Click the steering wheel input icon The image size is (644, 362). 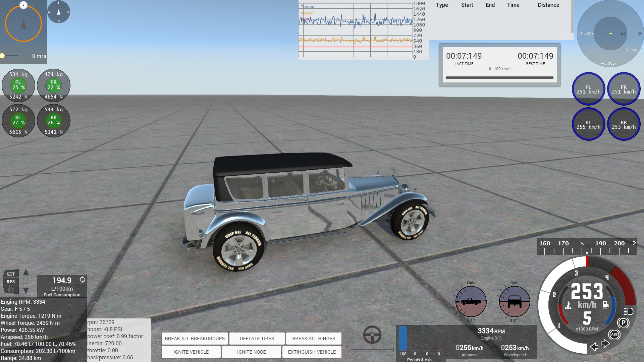click(x=372, y=335)
